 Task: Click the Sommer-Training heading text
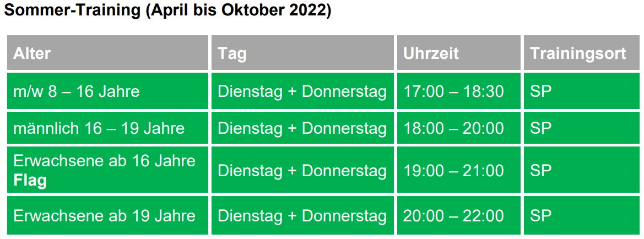tap(167, 10)
